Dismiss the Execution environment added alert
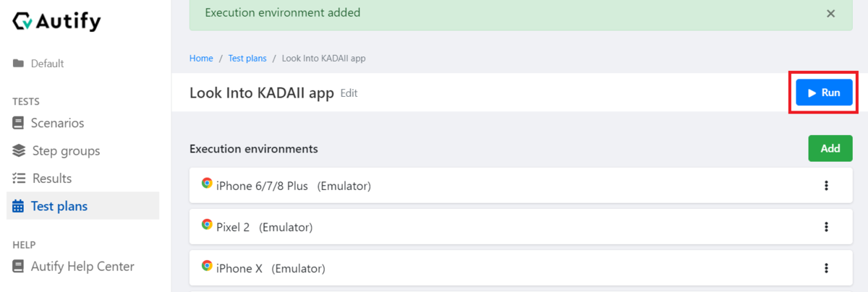This screenshot has height=292, width=868. click(x=830, y=13)
